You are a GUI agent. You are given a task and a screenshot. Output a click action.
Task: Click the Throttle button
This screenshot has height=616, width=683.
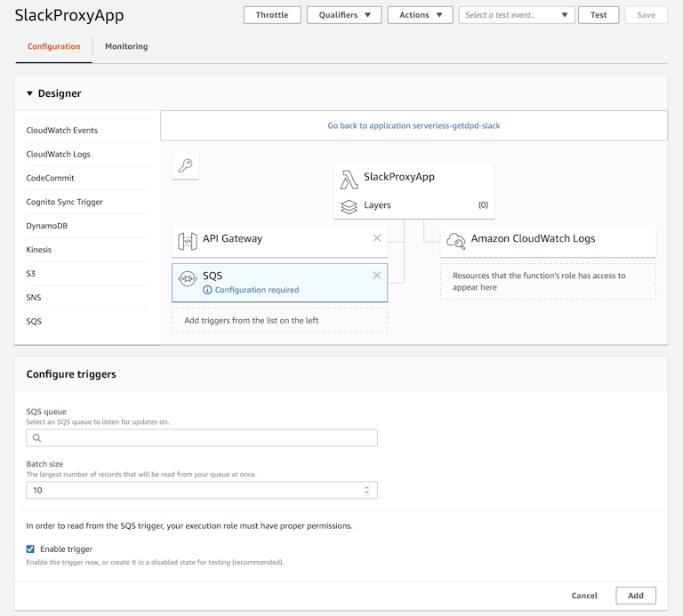[271, 15]
